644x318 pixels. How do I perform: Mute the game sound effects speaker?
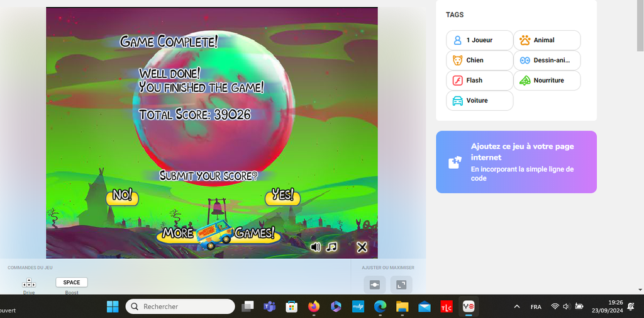point(316,247)
